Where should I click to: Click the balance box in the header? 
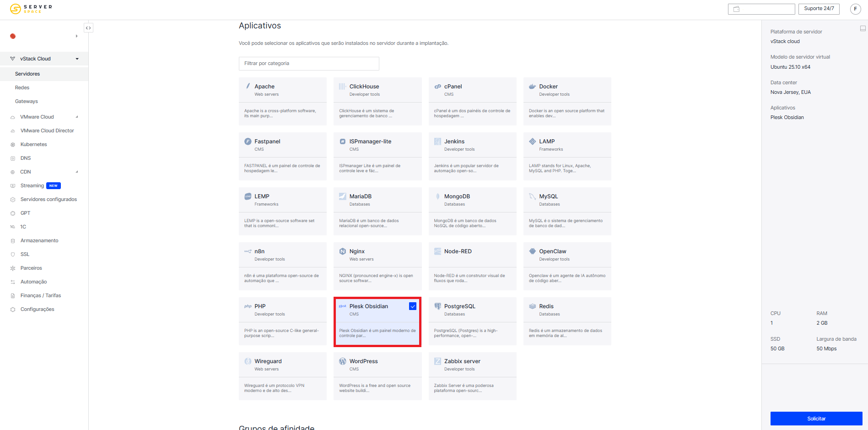coord(761,9)
